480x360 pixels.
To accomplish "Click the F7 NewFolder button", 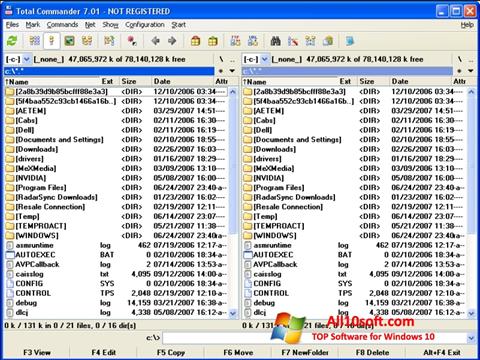I will (x=305, y=353).
